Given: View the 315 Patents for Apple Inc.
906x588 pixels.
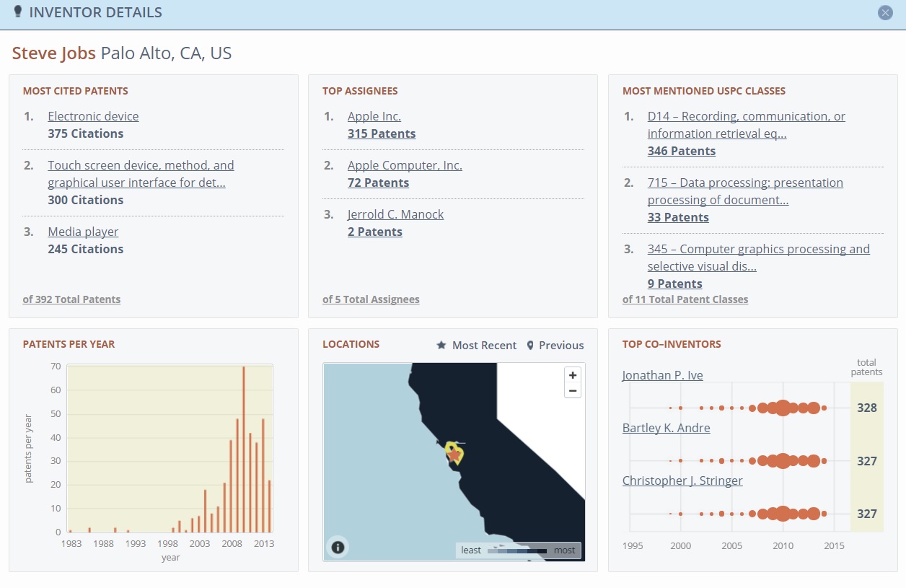Looking at the screenshot, I should point(382,133).
